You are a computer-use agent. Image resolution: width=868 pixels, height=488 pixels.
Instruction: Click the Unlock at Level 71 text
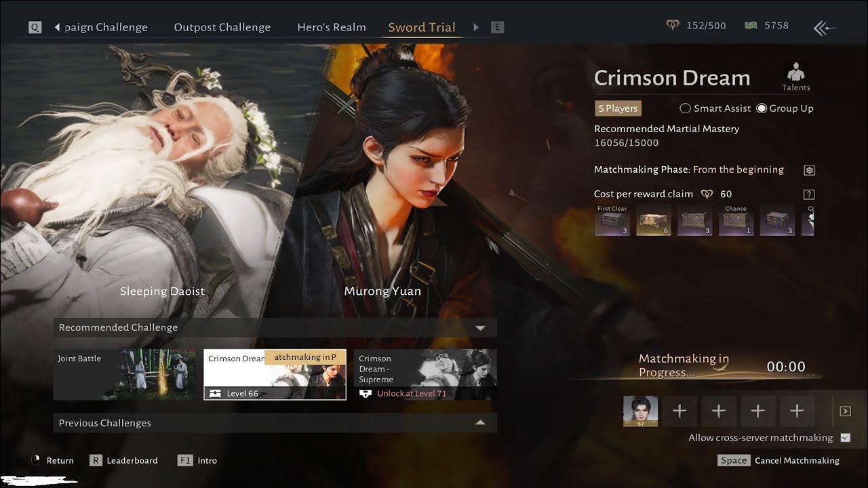(x=412, y=393)
